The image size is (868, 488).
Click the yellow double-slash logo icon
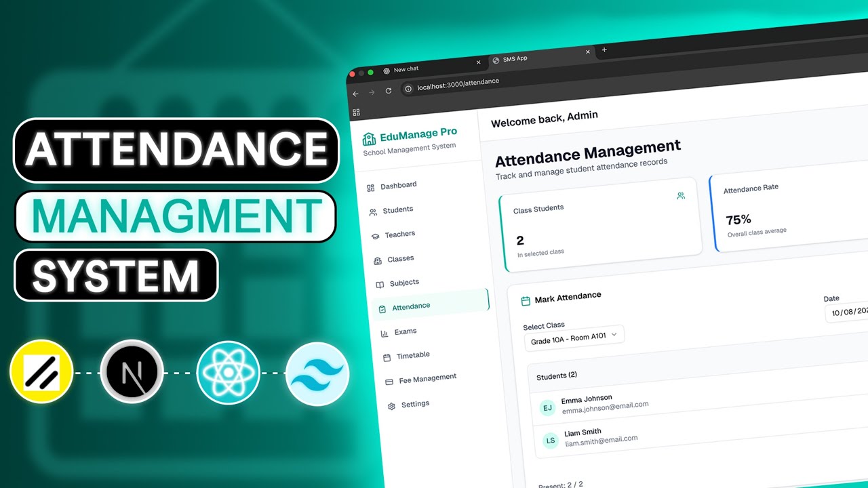click(x=42, y=372)
